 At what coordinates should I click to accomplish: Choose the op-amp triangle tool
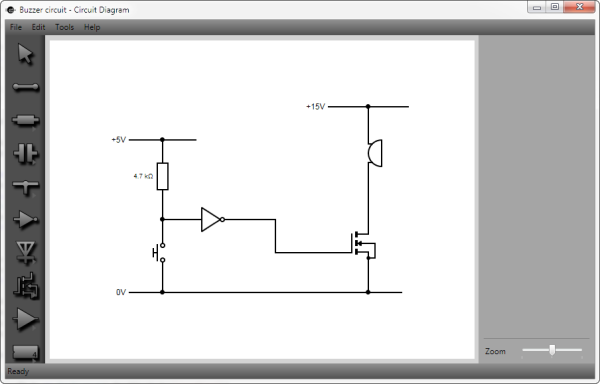[26, 319]
